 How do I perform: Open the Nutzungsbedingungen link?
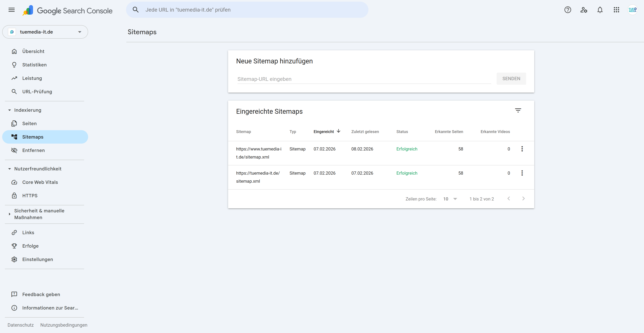point(64,325)
